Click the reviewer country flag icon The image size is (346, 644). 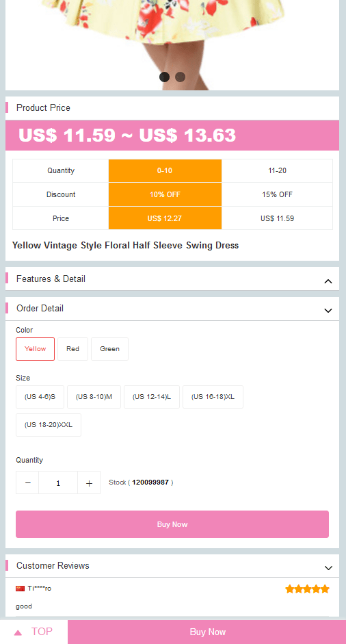click(x=20, y=589)
